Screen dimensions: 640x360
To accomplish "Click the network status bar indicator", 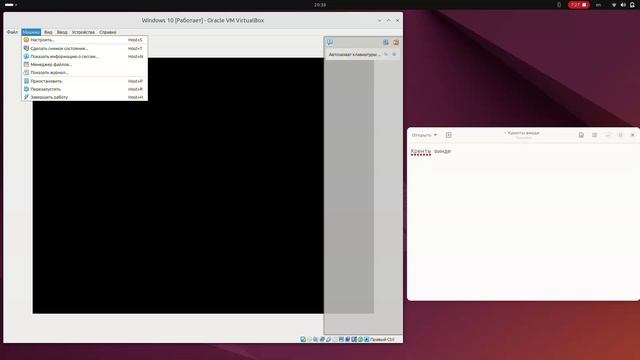I will (322, 339).
